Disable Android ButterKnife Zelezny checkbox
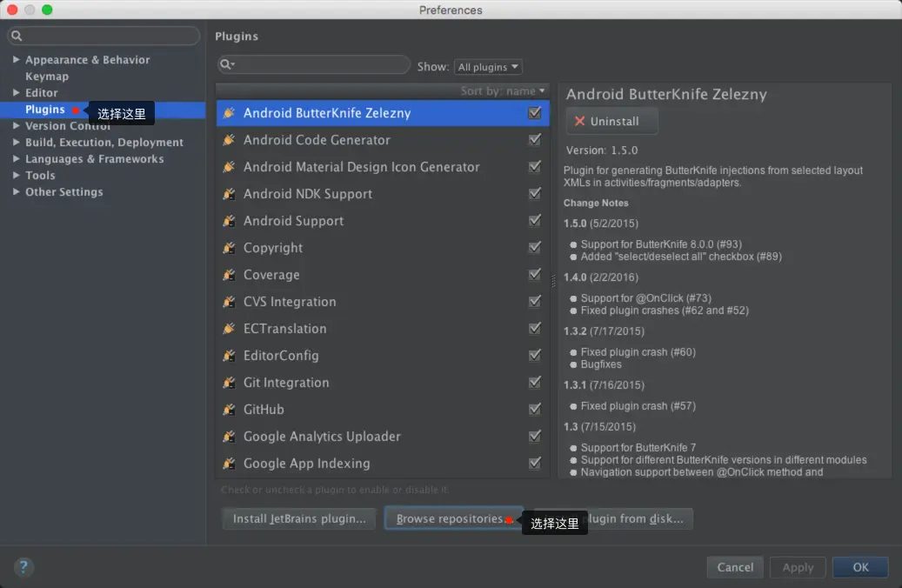The height and width of the screenshot is (588, 902). (534, 112)
